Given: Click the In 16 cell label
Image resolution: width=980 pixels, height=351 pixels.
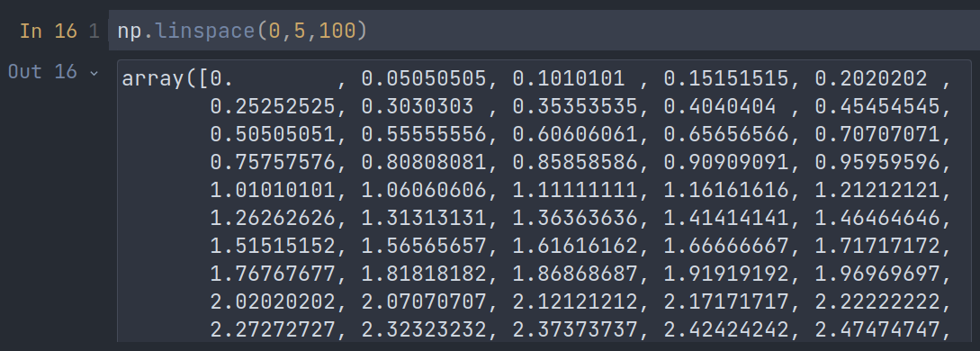Looking at the screenshot, I should point(48,31).
